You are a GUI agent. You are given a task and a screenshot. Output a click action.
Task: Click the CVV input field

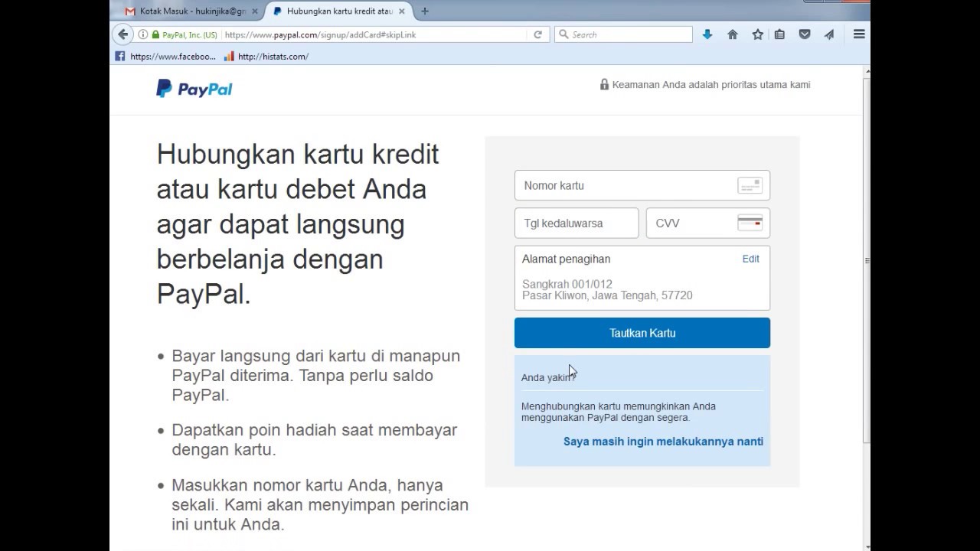click(708, 223)
